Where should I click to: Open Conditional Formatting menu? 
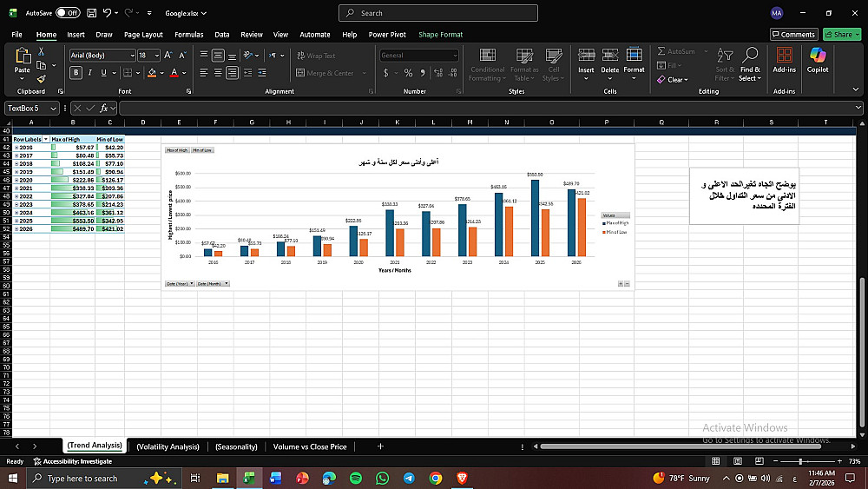pos(487,65)
